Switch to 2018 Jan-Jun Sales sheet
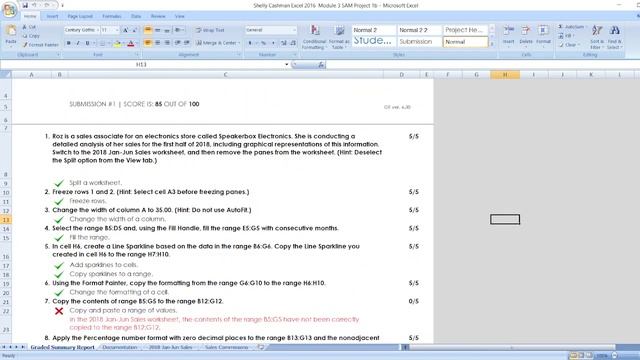This screenshot has width=640, height=360. click(170, 347)
